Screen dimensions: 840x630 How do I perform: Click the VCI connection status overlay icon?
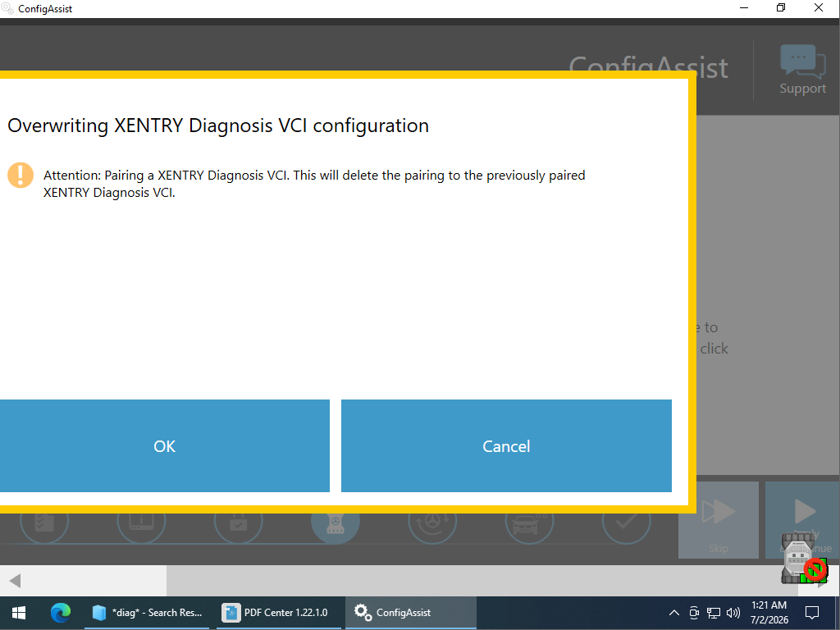coord(804,558)
